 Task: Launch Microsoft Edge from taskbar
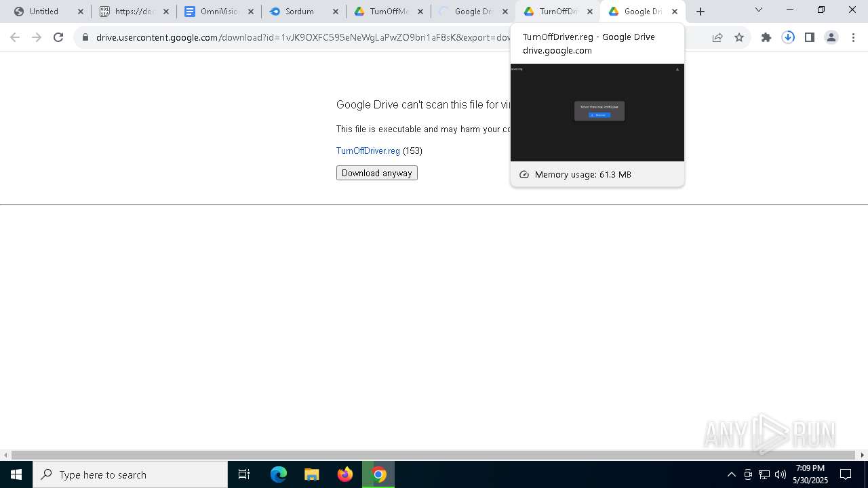pyautogui.click(x=279, y=474)
